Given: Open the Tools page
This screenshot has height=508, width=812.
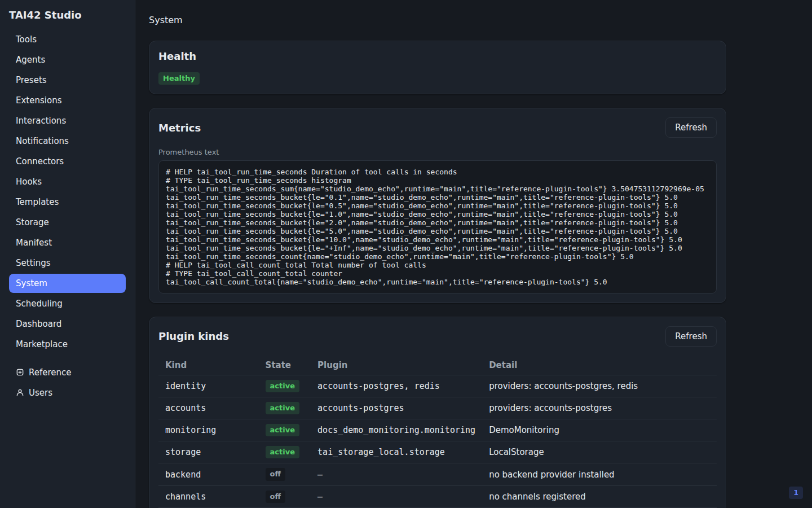Looking at the screenshot, I should click(67, 40).
